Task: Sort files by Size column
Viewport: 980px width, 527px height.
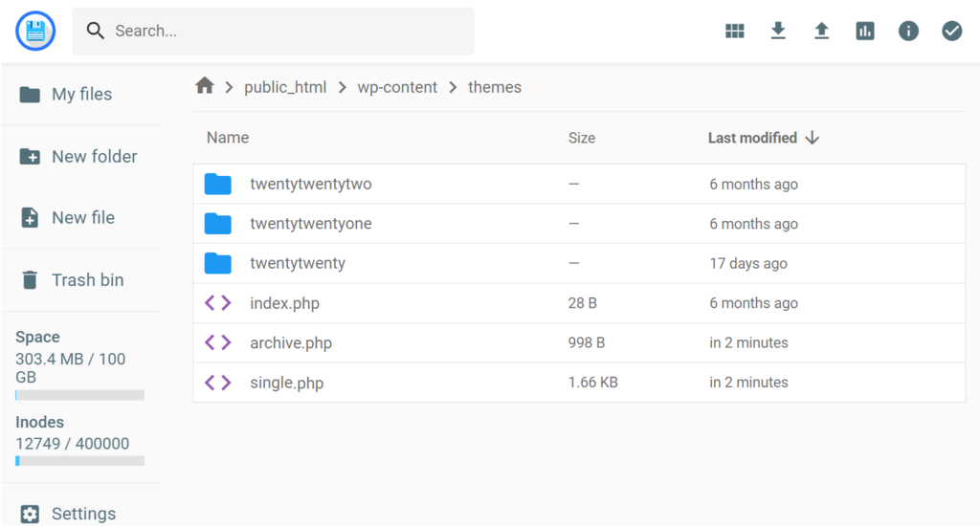Action: 581,138
